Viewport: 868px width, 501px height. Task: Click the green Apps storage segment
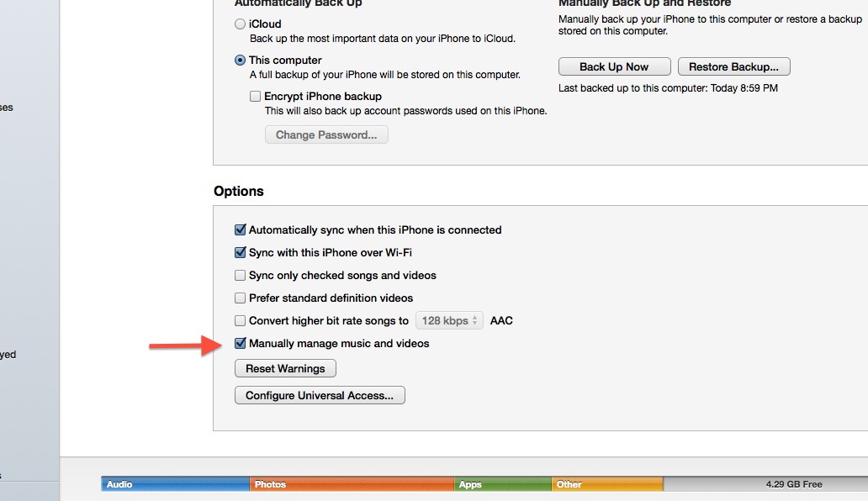coord(503,484)
